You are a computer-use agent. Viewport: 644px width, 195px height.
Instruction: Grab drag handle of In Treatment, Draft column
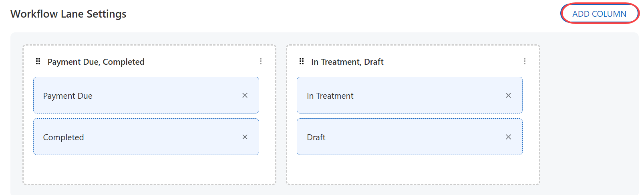[302, 61]
